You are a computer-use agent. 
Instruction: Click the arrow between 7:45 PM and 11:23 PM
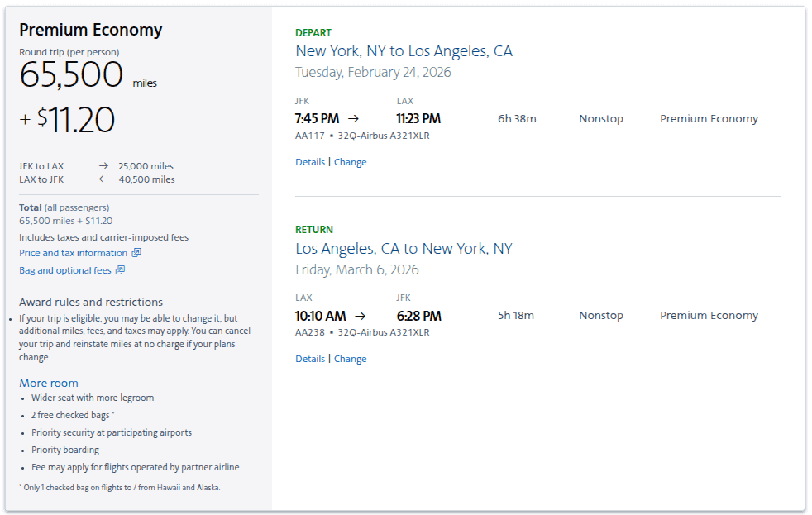click(x=353, y=118)
